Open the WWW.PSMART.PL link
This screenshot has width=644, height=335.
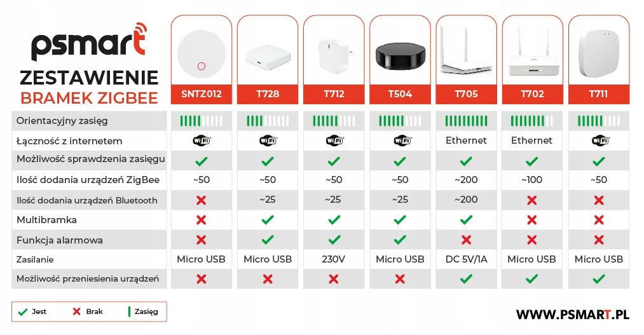click(572, 314)
